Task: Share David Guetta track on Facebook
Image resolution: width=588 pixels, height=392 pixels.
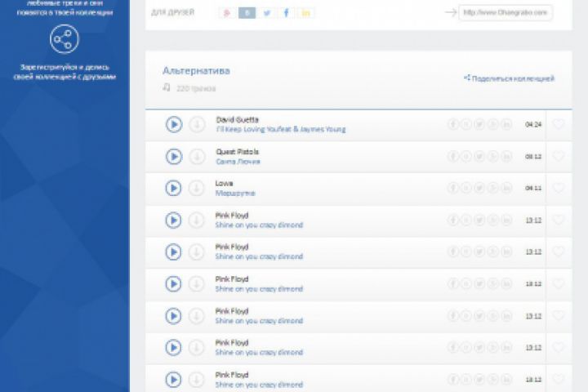Action: pyautogui.click(x=452, y=124)
